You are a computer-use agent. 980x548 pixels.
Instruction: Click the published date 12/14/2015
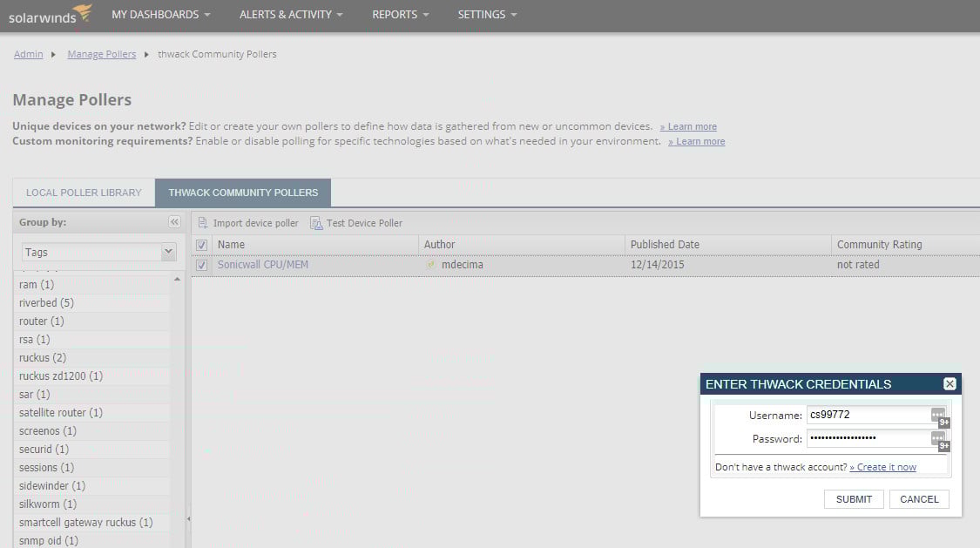[x=658, y=264]
